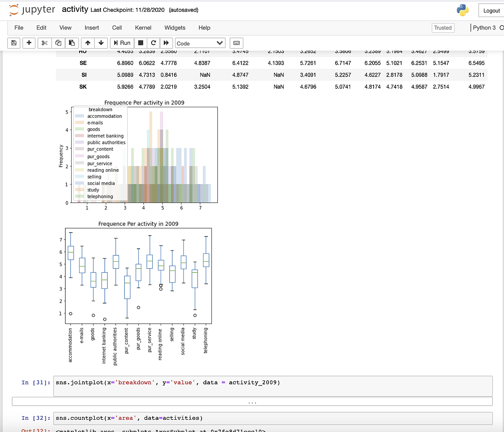
Task: Click the 1.7917 table cell
Action: [441, 75]
